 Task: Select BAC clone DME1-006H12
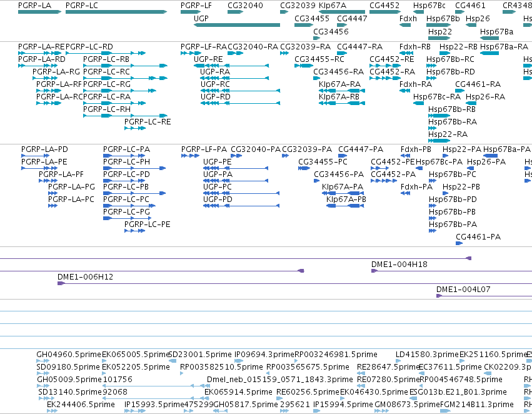tap(295, 283)
